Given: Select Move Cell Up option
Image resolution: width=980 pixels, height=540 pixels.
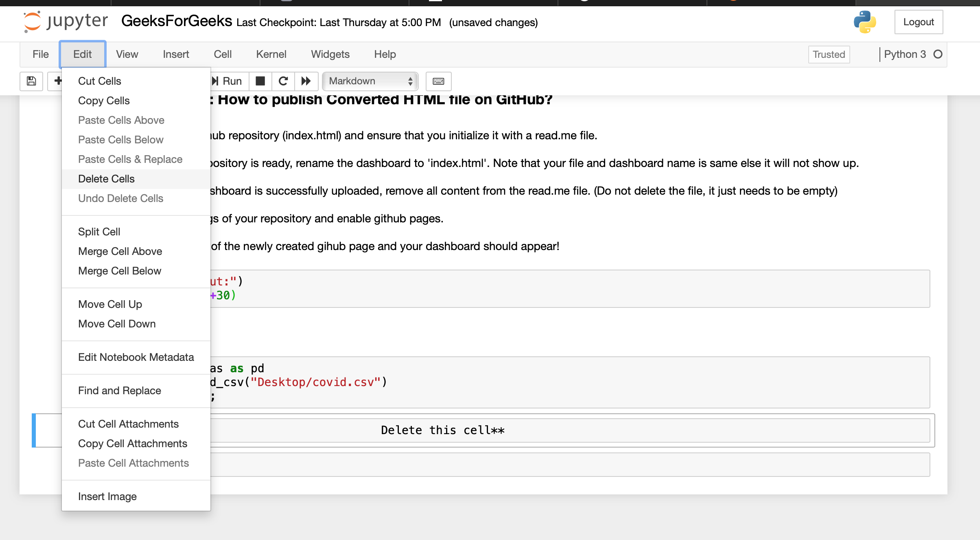Looking at the screenshot, I should point(109,304).
